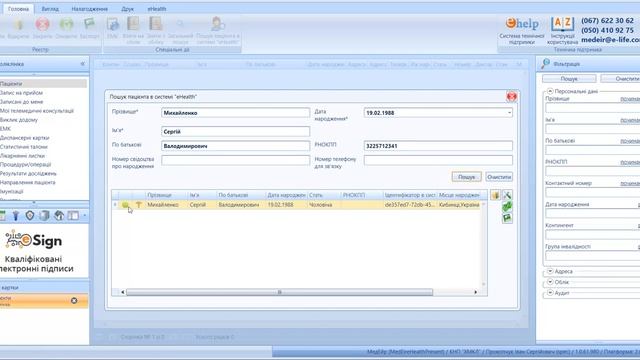Click the Очистити button in eHealth dialog
Viewport: 640px width, 360px height.
click(x=499, y=177)
